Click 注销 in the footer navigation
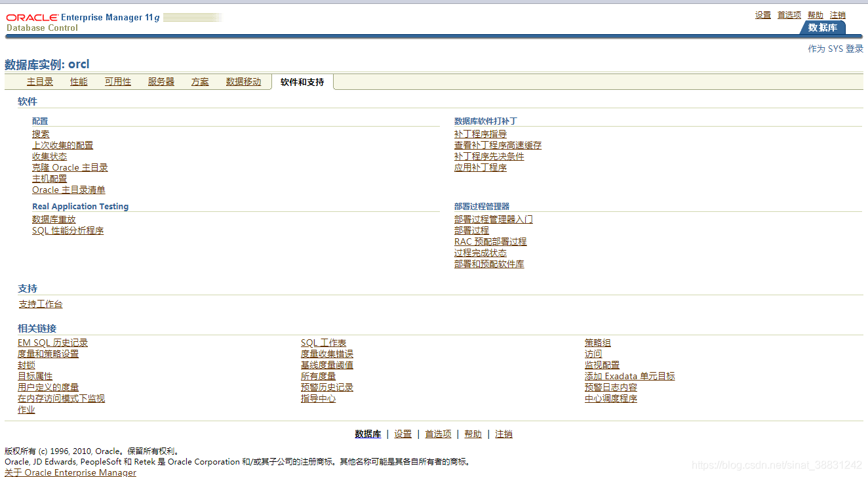 click(x=503, y=434)
